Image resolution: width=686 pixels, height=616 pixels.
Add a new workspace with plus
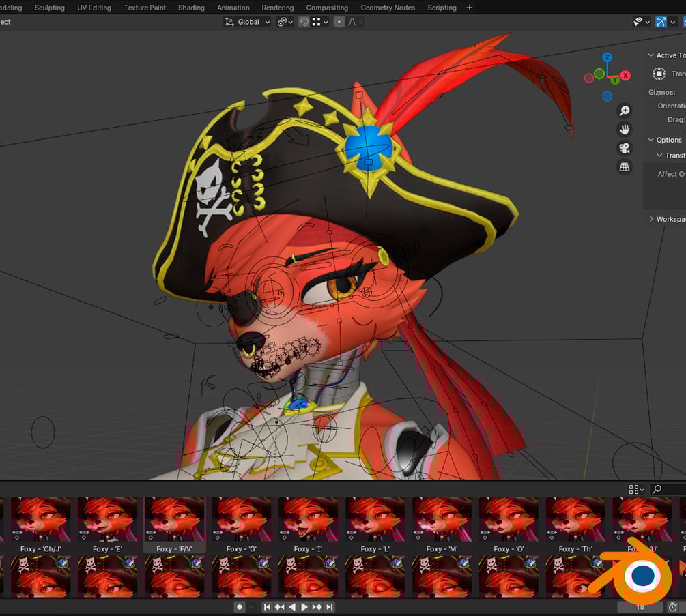(x=470, y=8)
